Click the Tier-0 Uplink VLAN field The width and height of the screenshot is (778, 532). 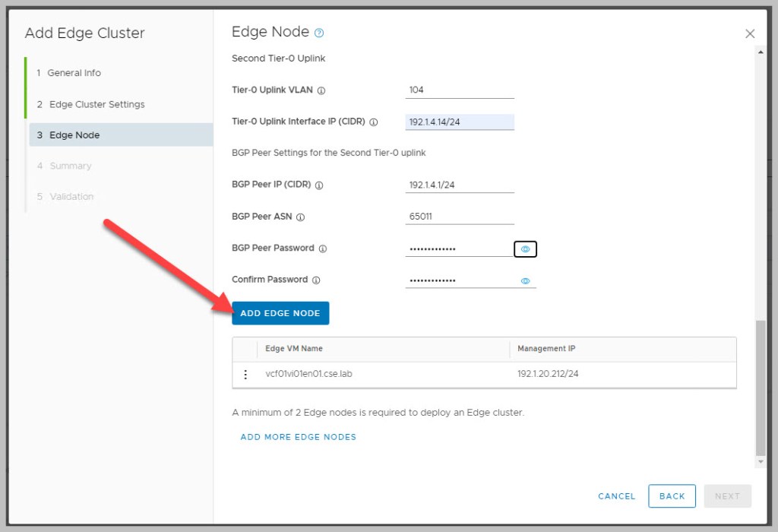click(x=460, y=90)
